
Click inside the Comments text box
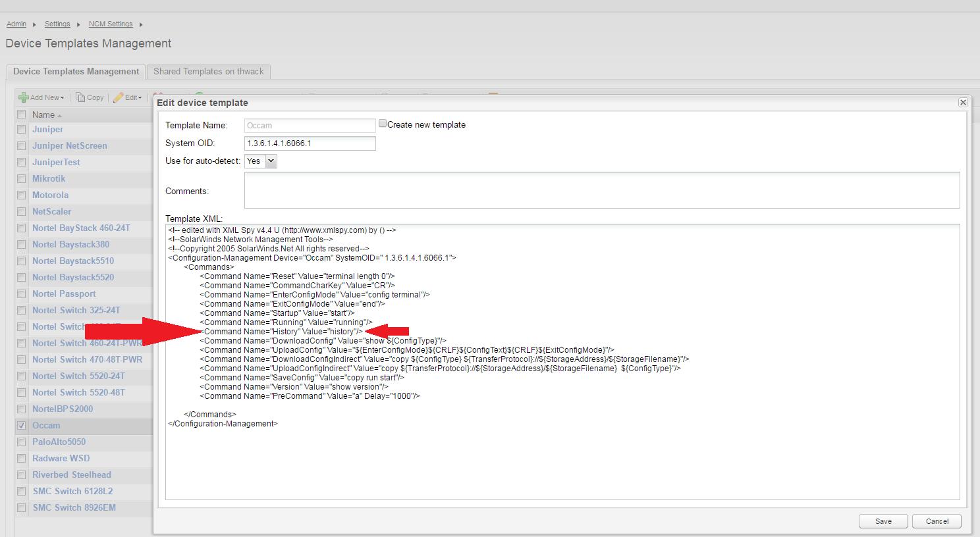[602, 190]
